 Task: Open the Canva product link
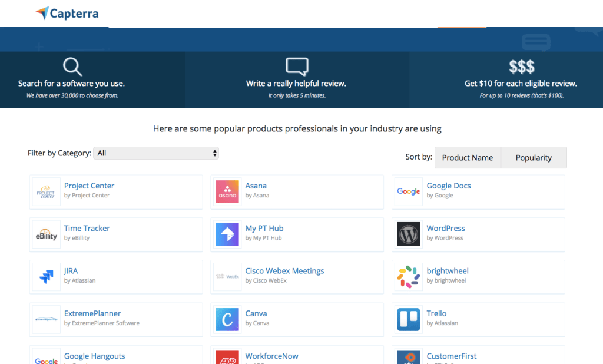256,313
